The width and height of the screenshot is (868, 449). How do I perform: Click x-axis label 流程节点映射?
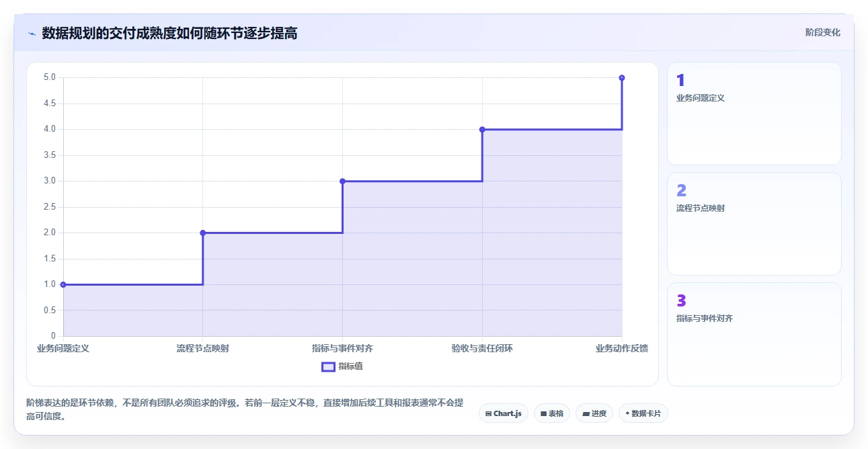(203, 348)
